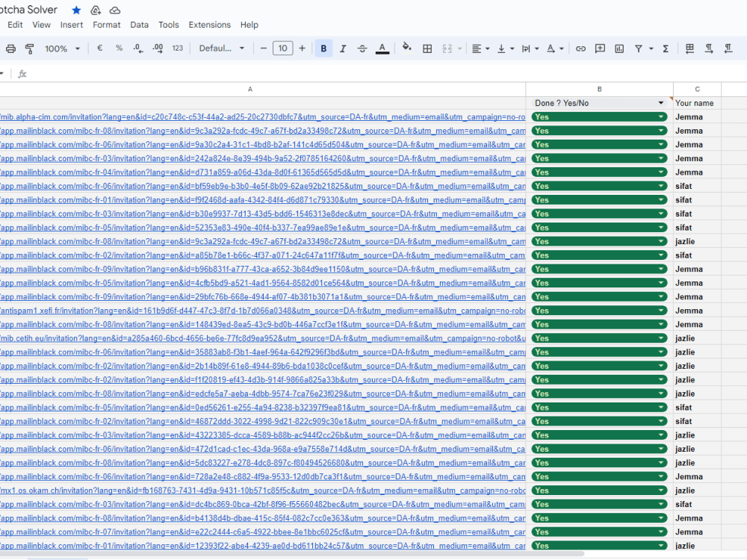Image resolution: width=747 pixels, height=560 pixels.
Task: Open the text color picker
Action: tap(382, 49)
